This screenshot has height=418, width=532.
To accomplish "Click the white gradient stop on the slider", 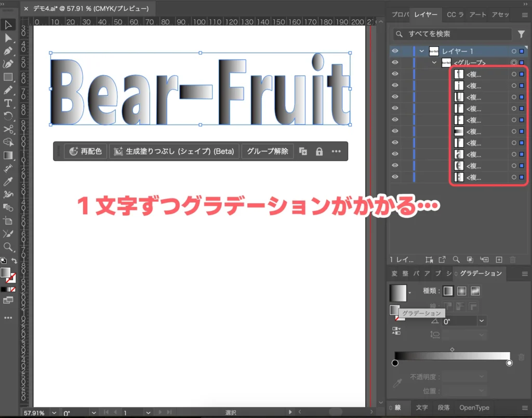I will [x=510, y=362].
